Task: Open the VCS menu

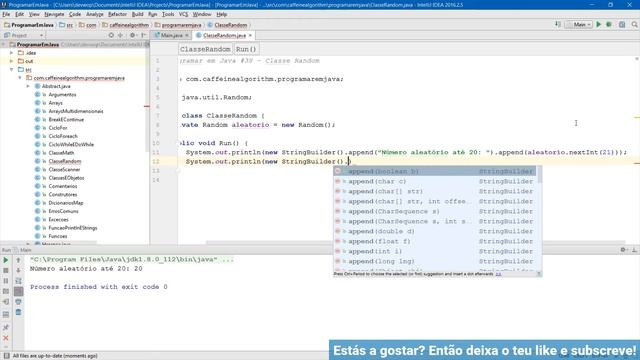Action: pos(183,14)
